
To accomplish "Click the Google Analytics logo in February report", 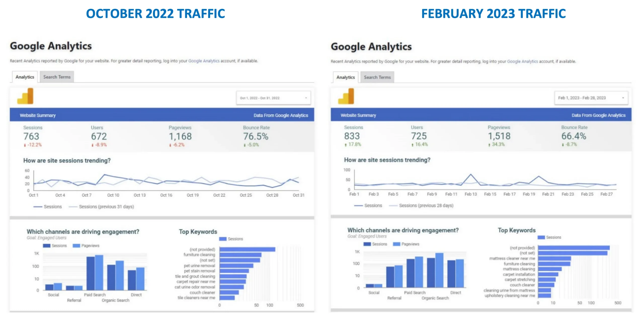I will point(346,97).
